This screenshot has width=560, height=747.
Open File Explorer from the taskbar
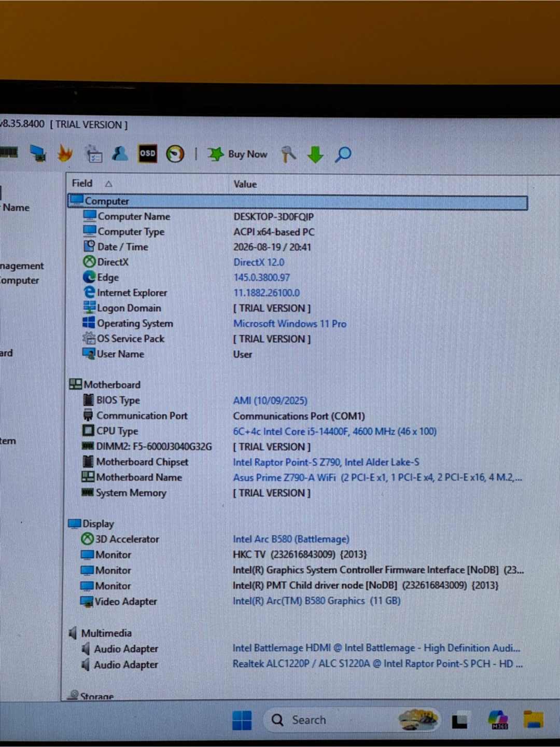point(533,720)
